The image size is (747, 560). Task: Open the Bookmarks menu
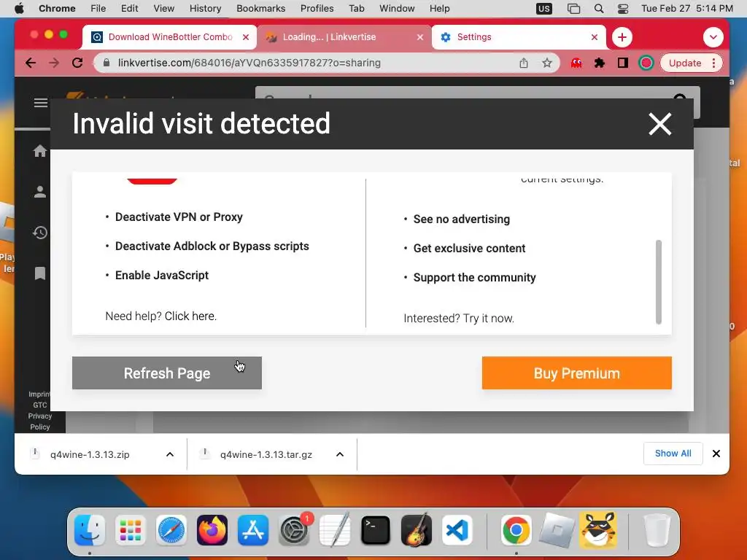[260, 9]
